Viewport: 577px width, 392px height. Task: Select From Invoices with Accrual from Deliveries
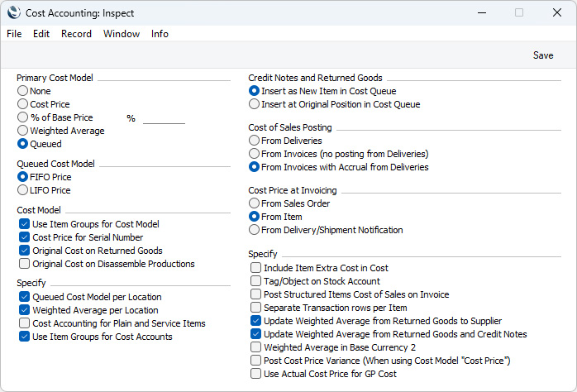pos(254,167)
